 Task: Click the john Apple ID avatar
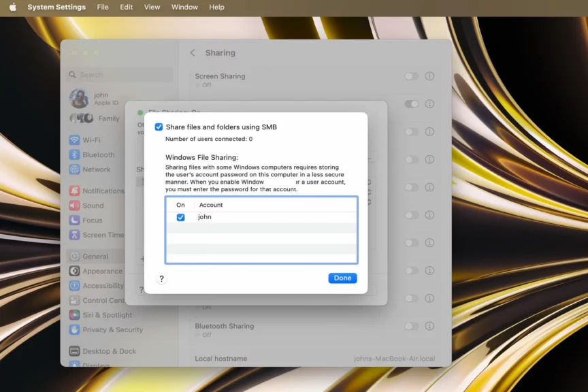79,99
